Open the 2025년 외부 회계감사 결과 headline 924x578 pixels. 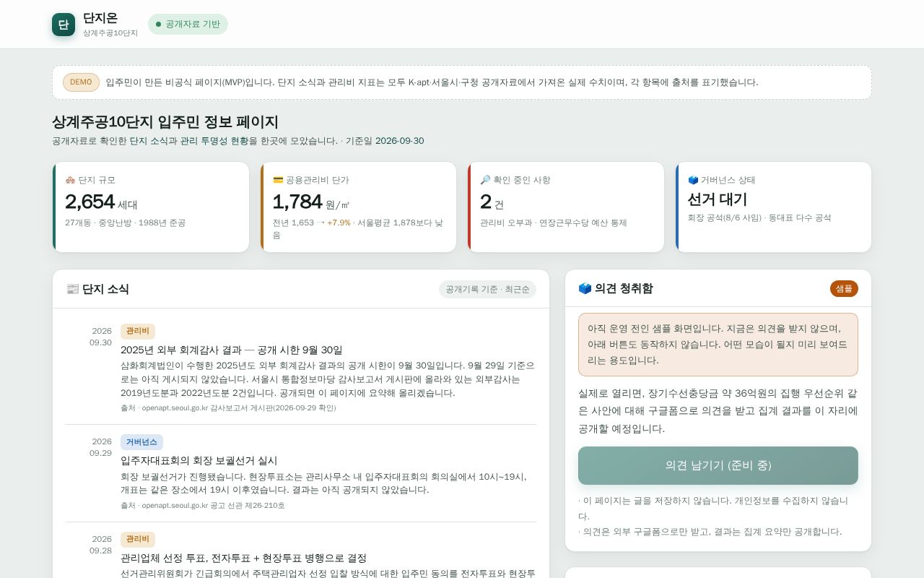pyautogui.click(x=232, y=350)
